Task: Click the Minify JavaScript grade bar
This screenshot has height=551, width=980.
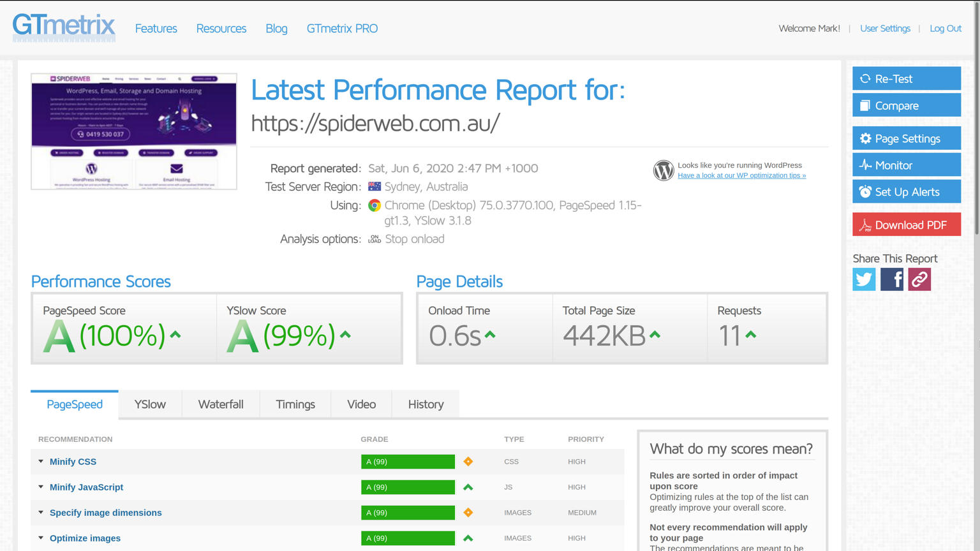Action: click(408, 487)
